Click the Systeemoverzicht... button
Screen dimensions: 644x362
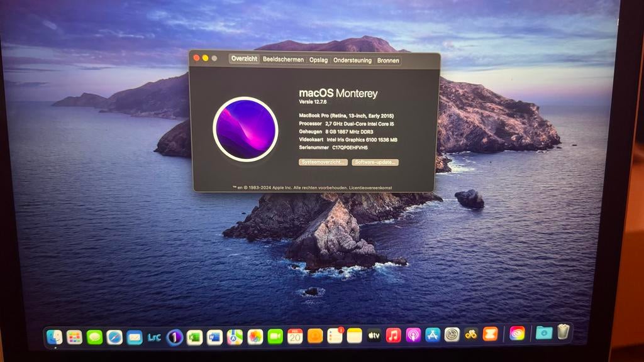(x=323, y=162)
